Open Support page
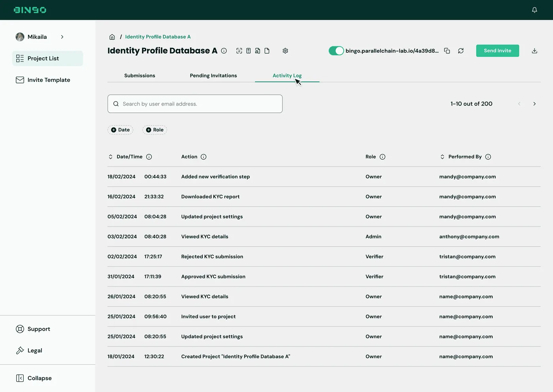Screen dimensions: 553x392 tap(33, 329)
